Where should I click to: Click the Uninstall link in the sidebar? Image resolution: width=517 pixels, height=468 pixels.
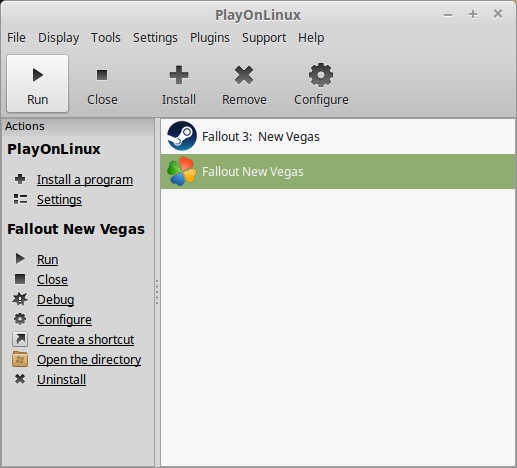coord(62,380)
